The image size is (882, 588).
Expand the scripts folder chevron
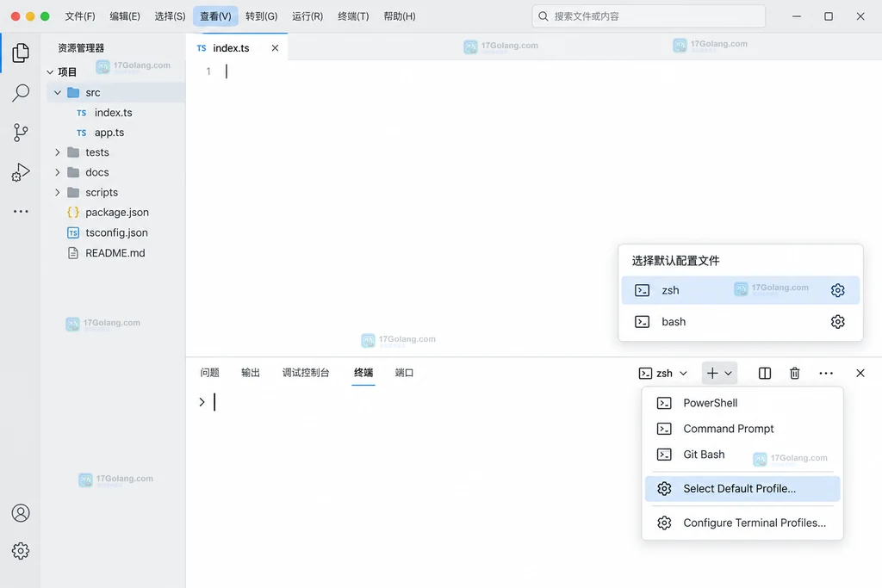(58, 192)
